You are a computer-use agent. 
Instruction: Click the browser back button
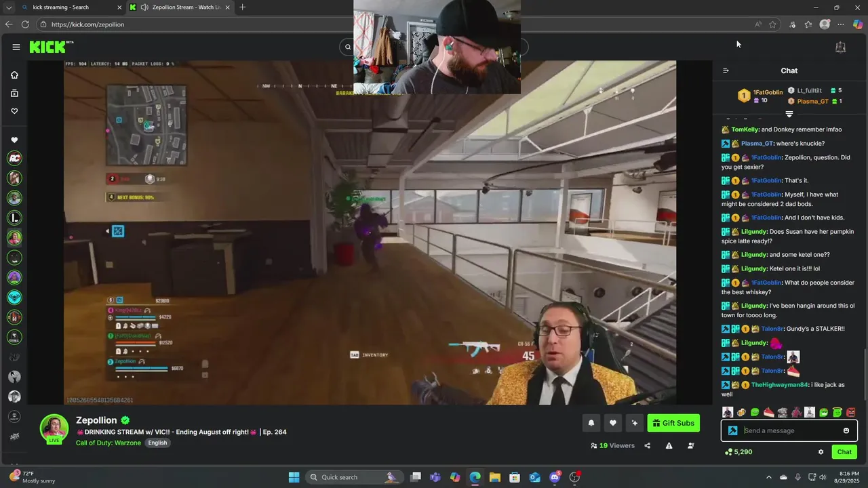[9, 24]
